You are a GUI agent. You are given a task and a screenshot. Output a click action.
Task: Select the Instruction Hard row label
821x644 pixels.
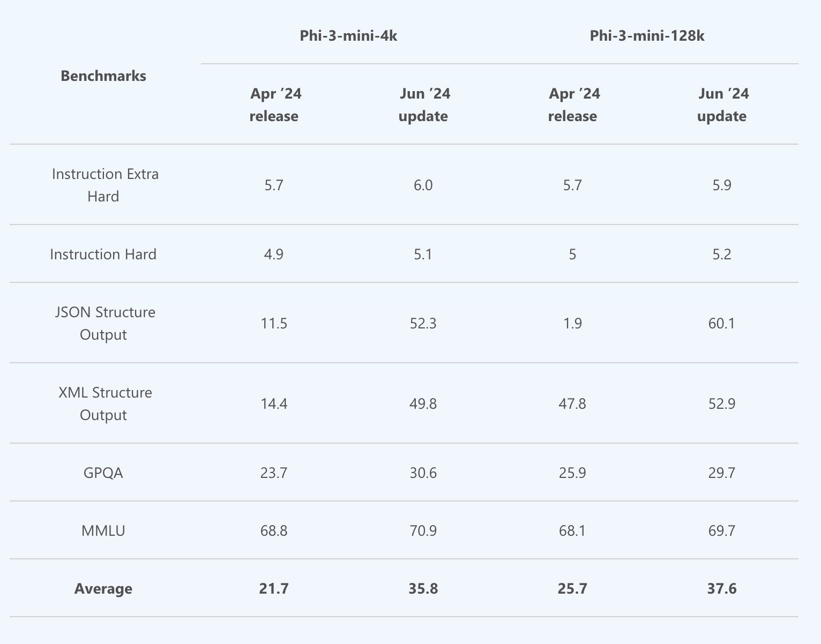103,254
